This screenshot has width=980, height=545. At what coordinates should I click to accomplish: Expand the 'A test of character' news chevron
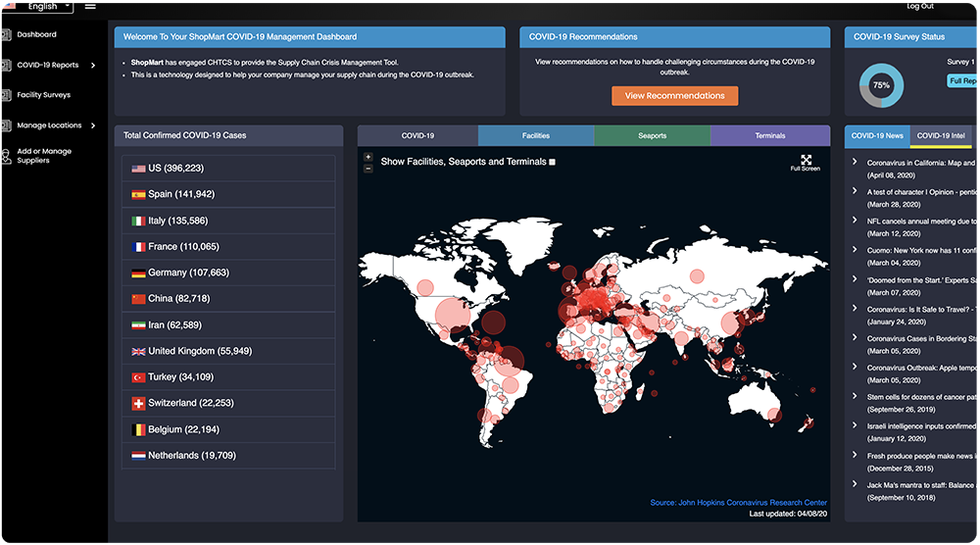855,190
